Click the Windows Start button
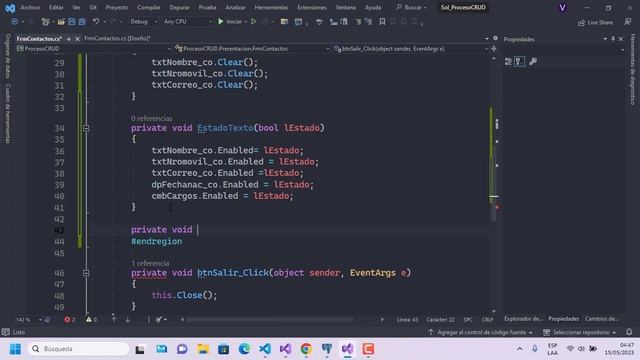 [x=16, y=349]
